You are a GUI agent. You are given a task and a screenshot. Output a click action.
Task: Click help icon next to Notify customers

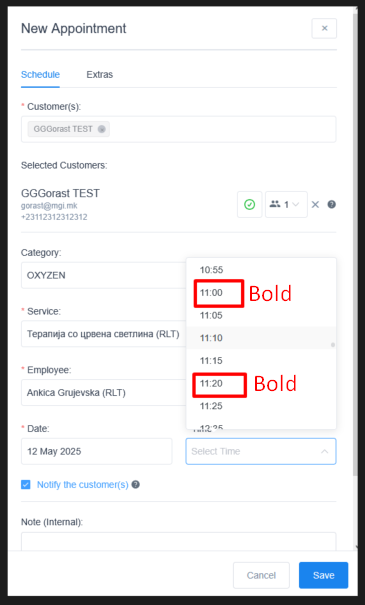coord(135,484)
